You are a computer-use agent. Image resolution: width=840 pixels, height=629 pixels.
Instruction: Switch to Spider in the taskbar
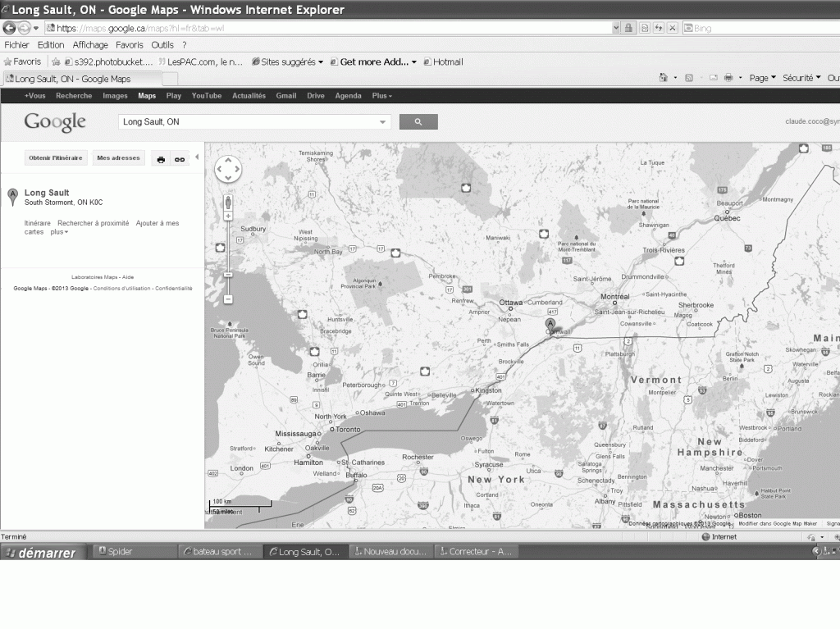pyautogui.click(x=135, y=551)
